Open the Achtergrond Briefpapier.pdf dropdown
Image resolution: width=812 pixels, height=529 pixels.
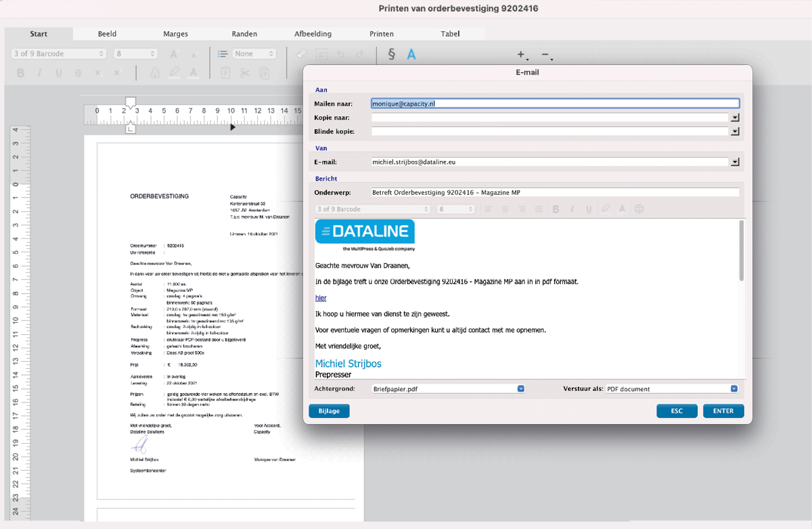pyautogui.click(x=521, y=389)
